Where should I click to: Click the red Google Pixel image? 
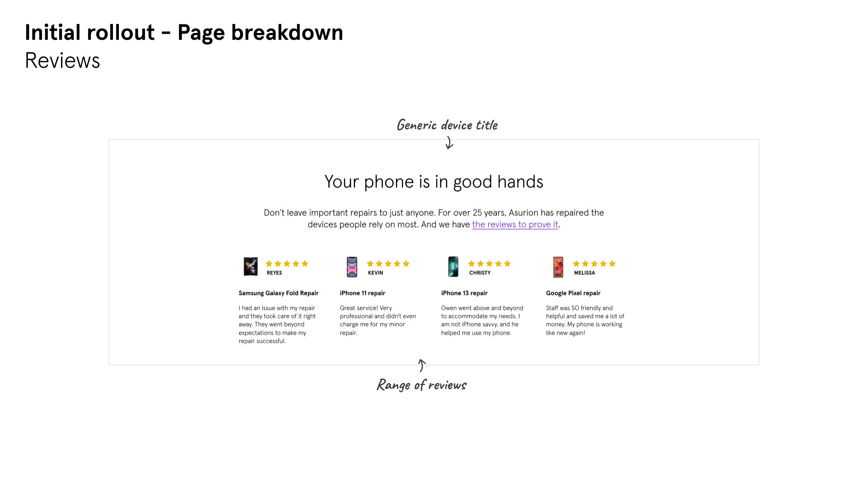[558, 267]
